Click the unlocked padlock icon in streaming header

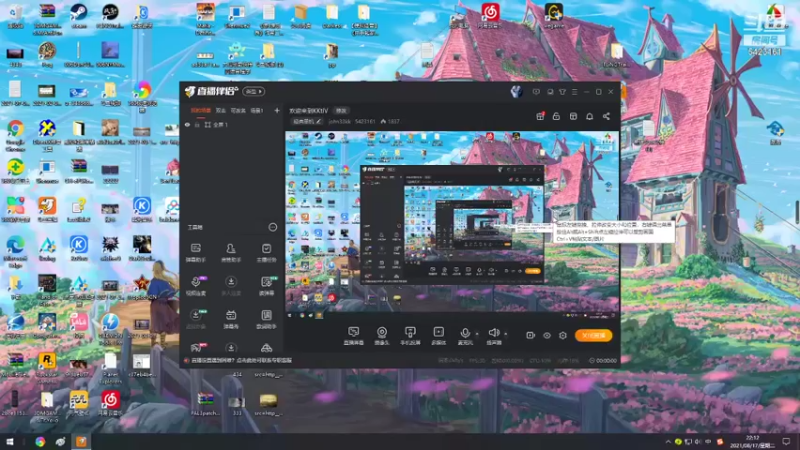pyautogui.click(x=556, y=116)
